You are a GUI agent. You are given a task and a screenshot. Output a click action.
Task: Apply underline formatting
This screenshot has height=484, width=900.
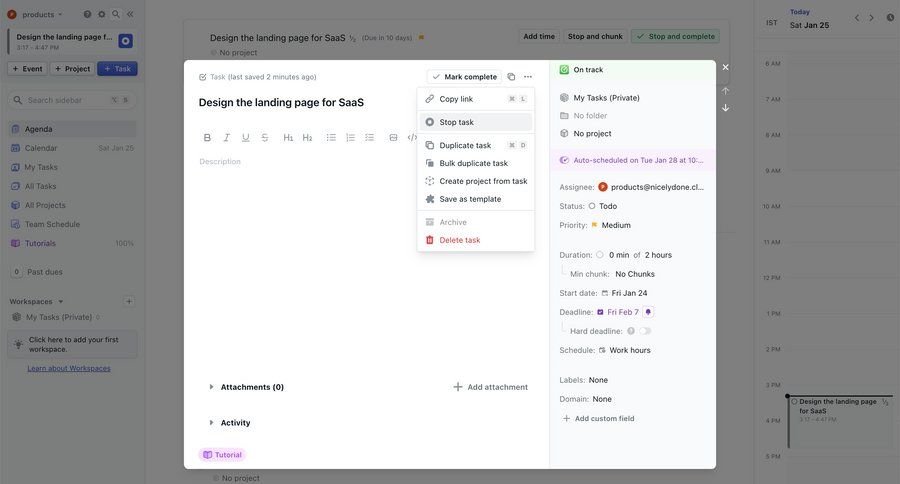point(246,137)
